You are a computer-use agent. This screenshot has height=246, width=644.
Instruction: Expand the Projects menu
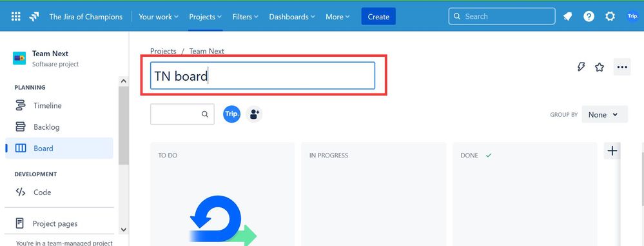[x=206, y=17]
